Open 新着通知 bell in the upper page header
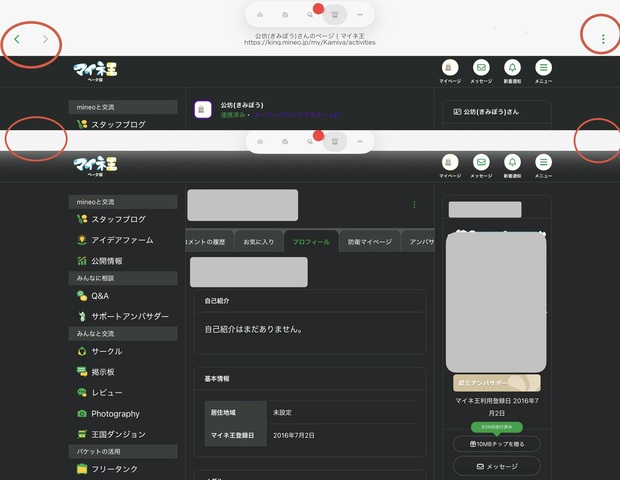620x480 pixels. click(x=512, y=72)
